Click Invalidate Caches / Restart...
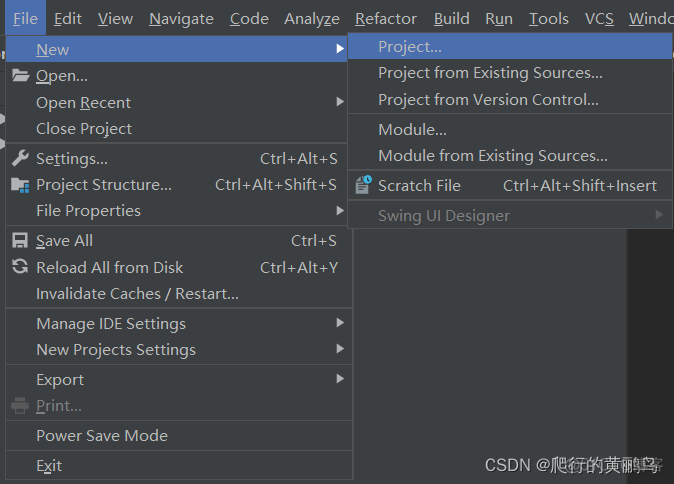The image size is (674, 484). click(137, 294)
